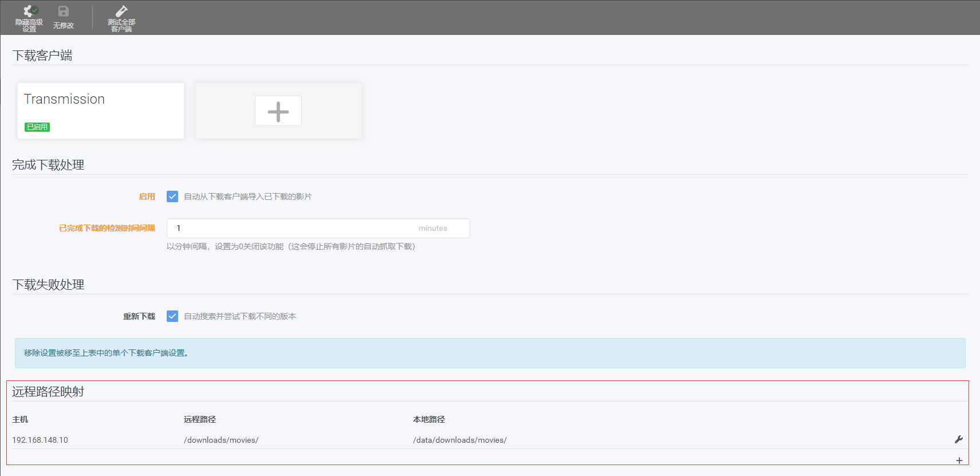
Task: Select host 192.168.148.10 cell
Action: click(x=40, y=440)
